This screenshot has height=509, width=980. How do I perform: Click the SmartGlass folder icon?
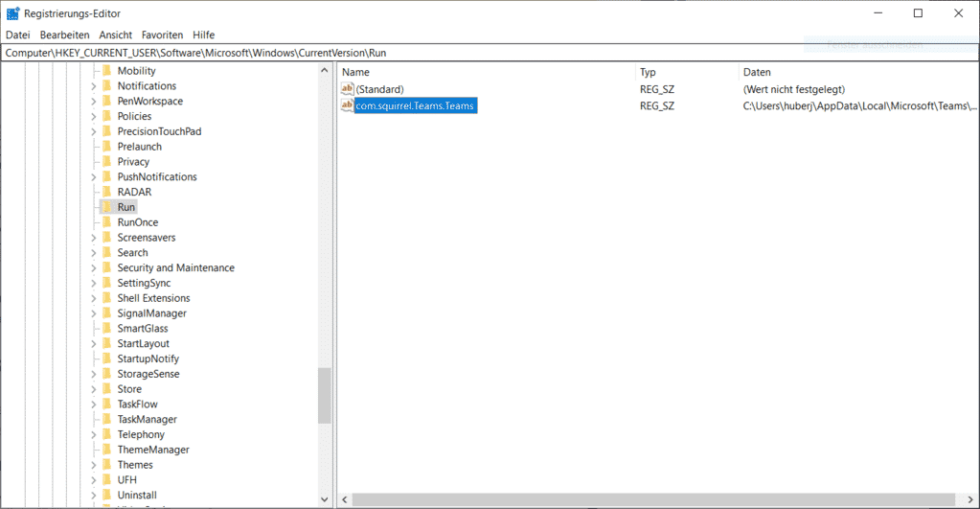(107, 328)
